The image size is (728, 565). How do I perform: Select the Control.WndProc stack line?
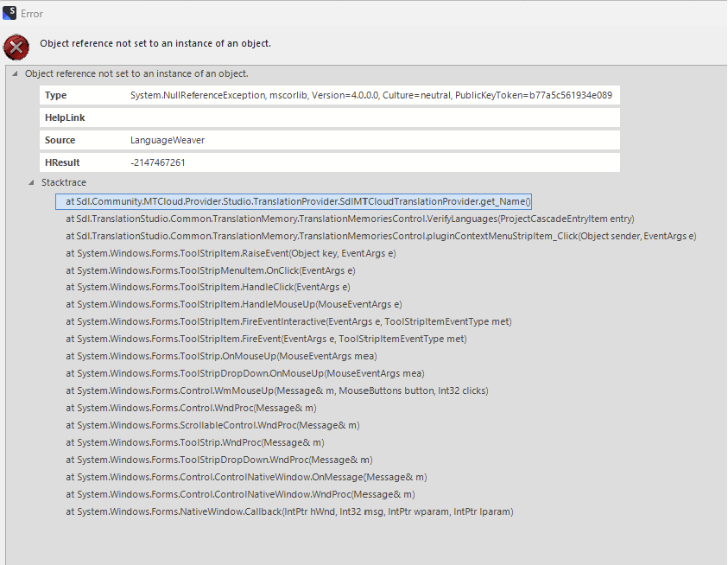pos(191,408)
